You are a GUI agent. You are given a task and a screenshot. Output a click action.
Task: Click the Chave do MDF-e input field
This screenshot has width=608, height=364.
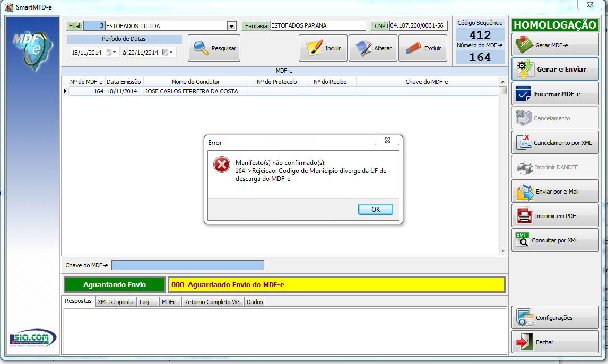188,265
